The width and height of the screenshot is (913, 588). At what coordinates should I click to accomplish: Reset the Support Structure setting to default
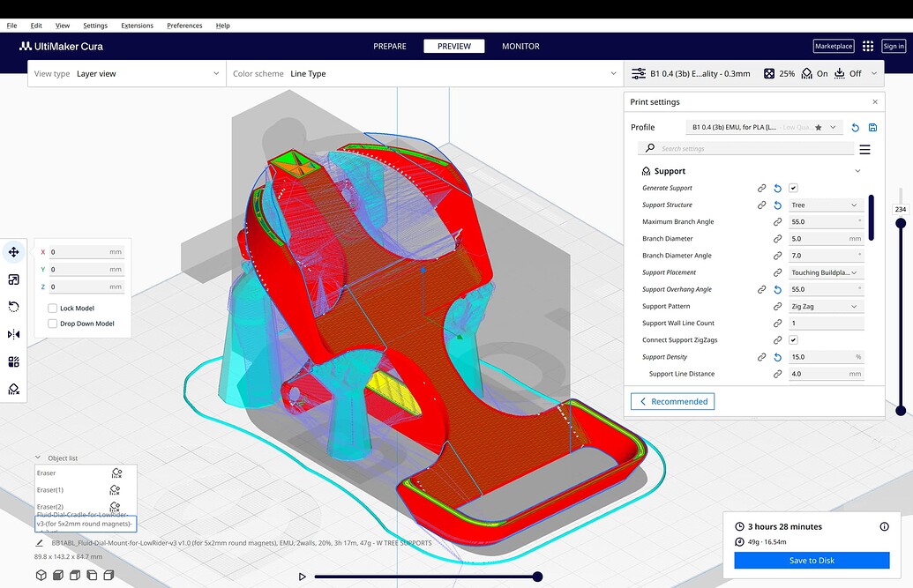[x=777, y=205]
